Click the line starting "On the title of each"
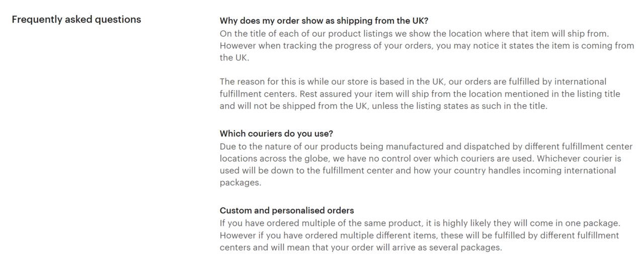644x271 pixels. tap(414, 34)
